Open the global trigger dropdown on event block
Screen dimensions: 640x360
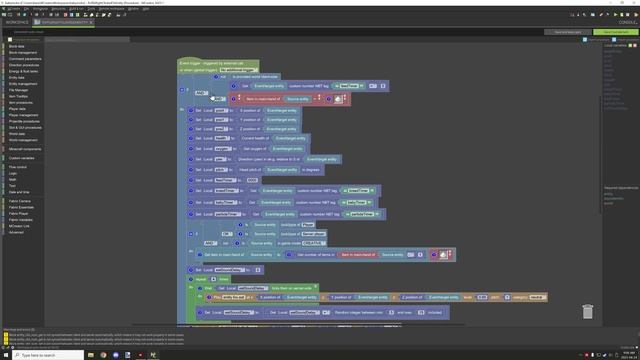click(238, 70)
